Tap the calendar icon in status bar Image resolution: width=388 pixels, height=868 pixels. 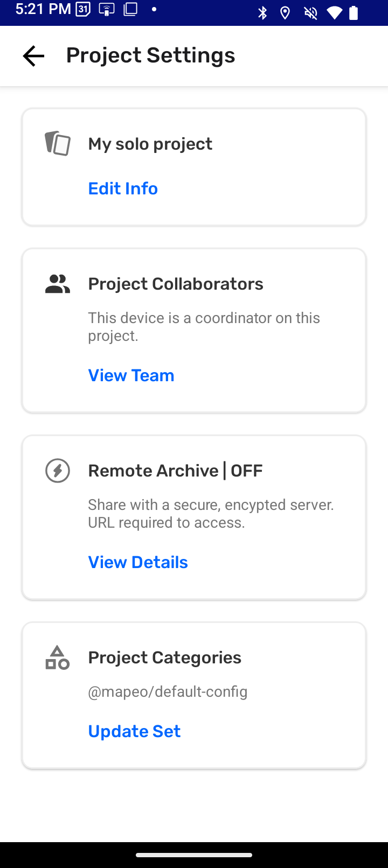point(82,10)
